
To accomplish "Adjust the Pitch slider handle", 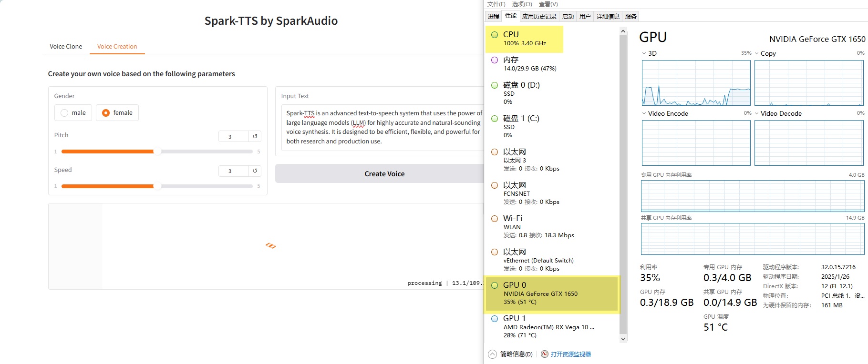I will coord(157,152).
